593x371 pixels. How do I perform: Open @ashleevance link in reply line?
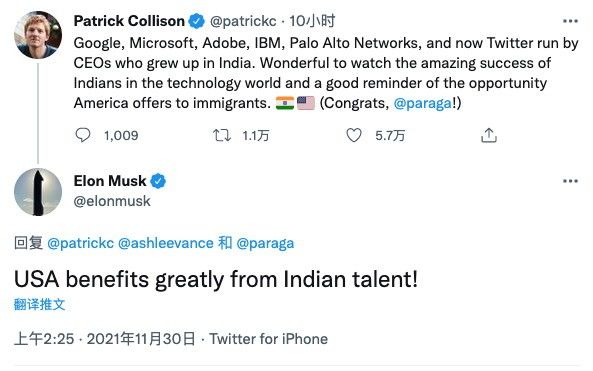click(166, 243)
